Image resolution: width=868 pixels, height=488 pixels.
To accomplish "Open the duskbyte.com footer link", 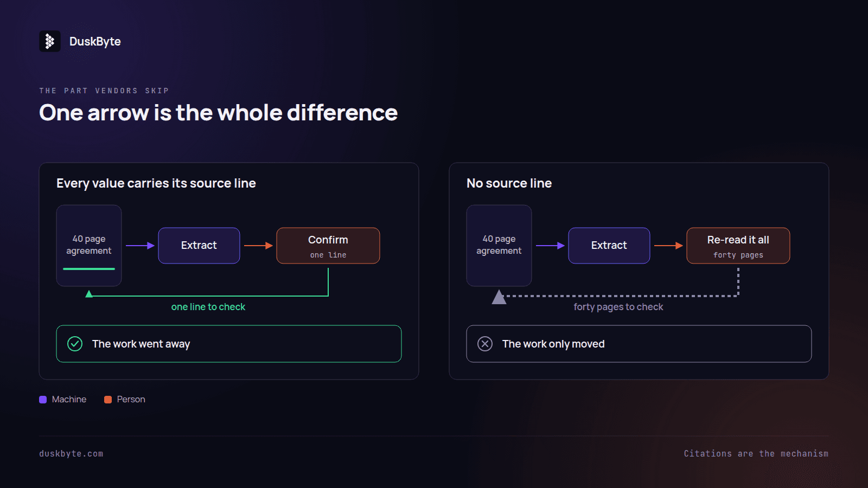I will click(x=71, y=454).
